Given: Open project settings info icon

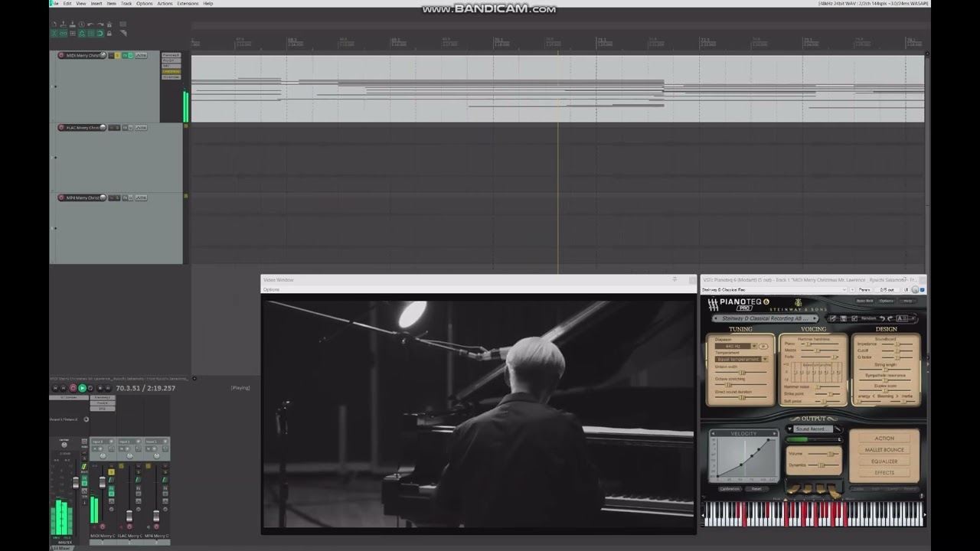Looking at the screenshot, I should [81, 24].
